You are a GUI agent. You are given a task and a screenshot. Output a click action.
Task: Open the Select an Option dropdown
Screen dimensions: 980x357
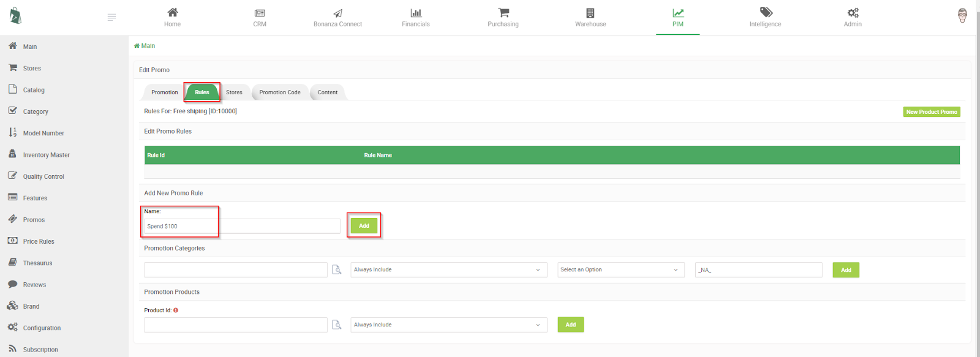(621, 270)
